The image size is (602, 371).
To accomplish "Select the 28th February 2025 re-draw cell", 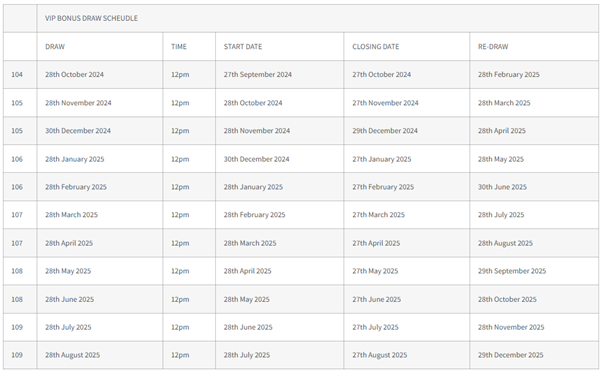I will point(534,75).
